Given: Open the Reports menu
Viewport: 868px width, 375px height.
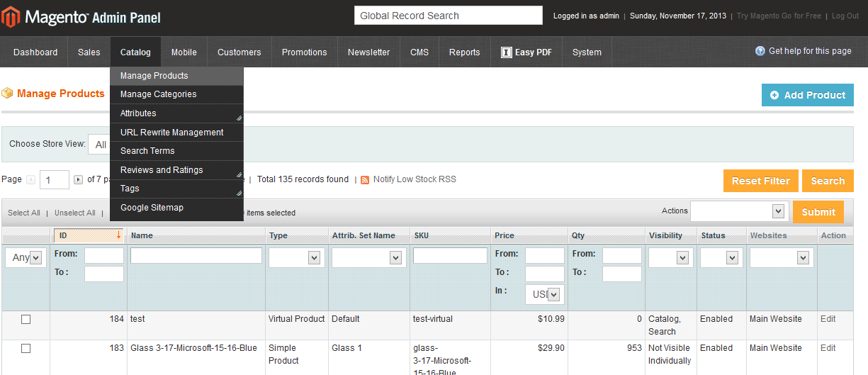Looking at the screenshot, I should [x=465, y=52].
